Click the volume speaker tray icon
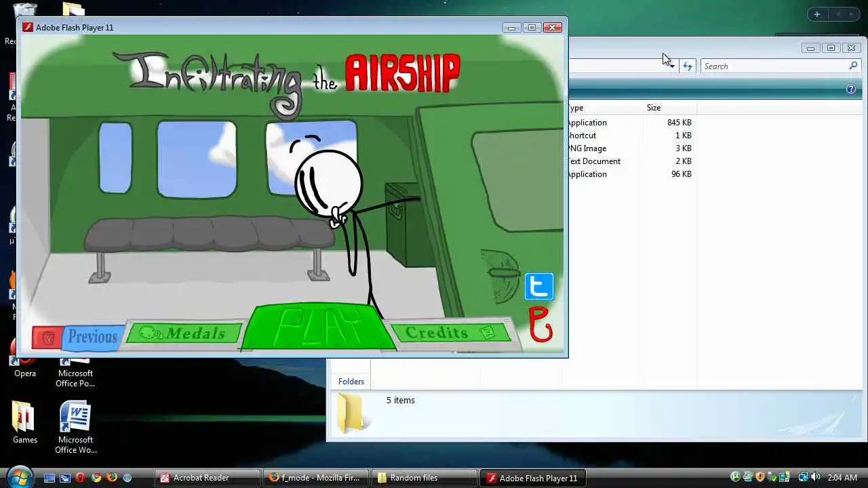868x488 pixels. click(815, 477)
